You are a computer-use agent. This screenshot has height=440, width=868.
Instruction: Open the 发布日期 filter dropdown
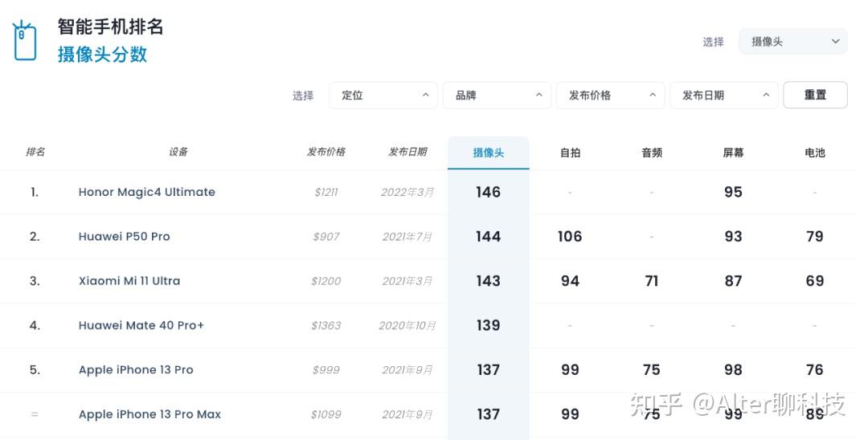click(724, 95)
